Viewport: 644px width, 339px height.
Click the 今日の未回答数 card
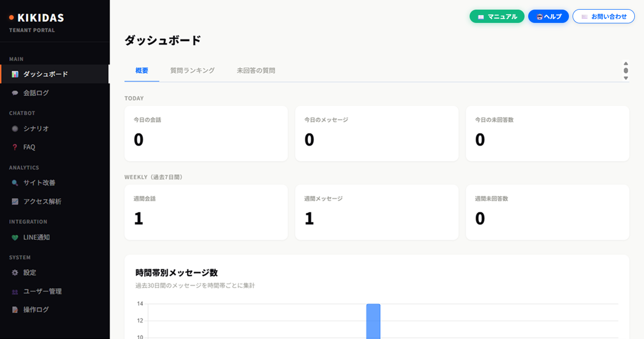coord(547,133)
